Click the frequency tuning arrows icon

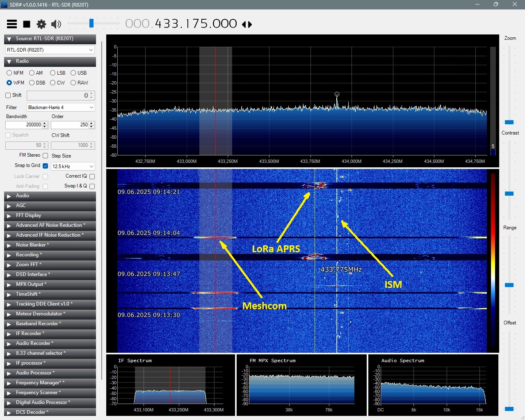tap(247, 25)
